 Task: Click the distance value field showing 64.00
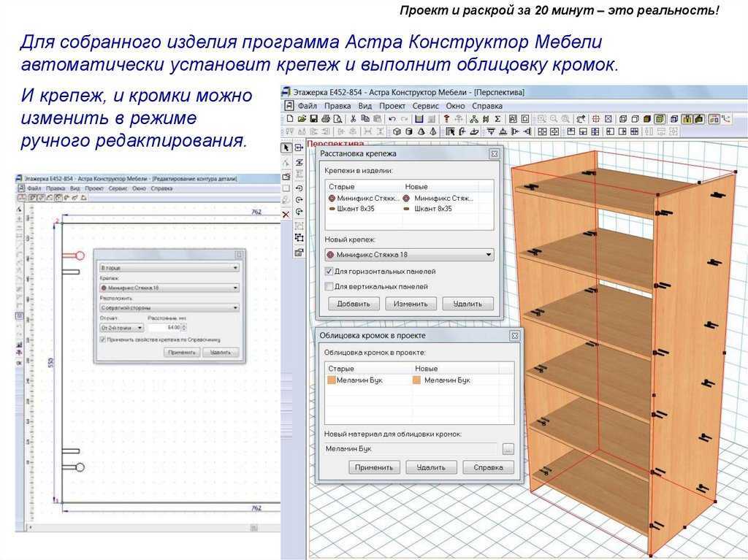click(x=164, y=328)
